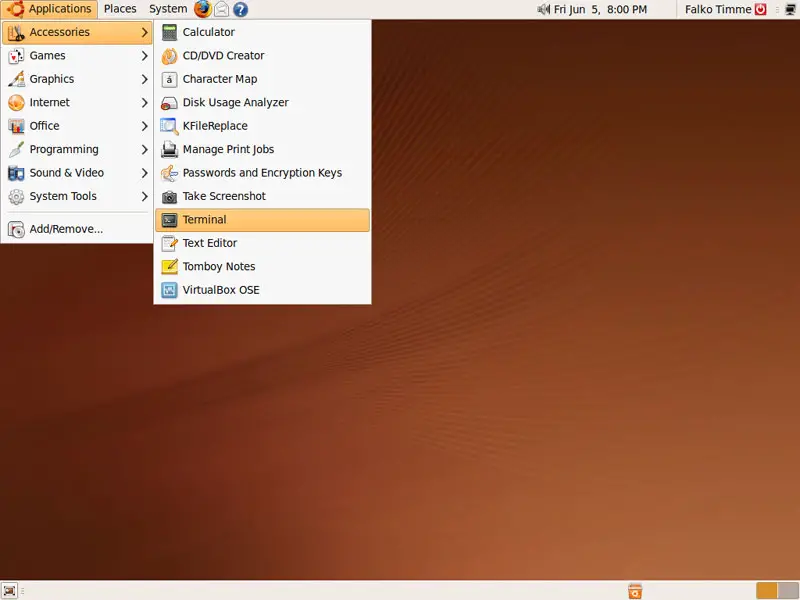Close the Applications menu from the panel

(49, 9)
